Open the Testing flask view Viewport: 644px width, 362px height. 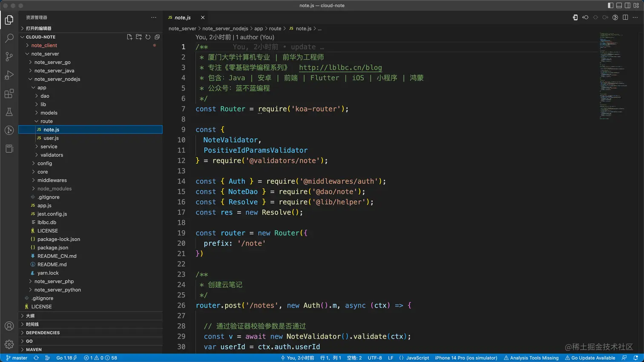[x=9, y=112]
